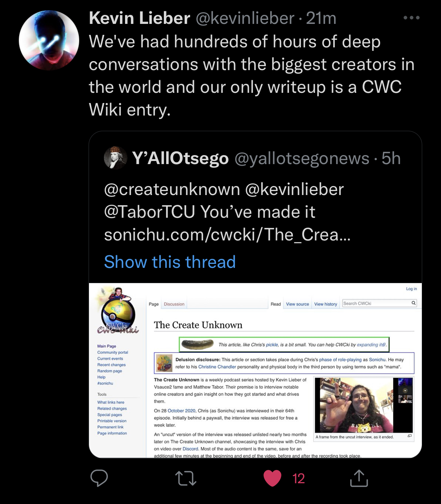Tap the Y'AllOtsego display name

click(180, 158)
